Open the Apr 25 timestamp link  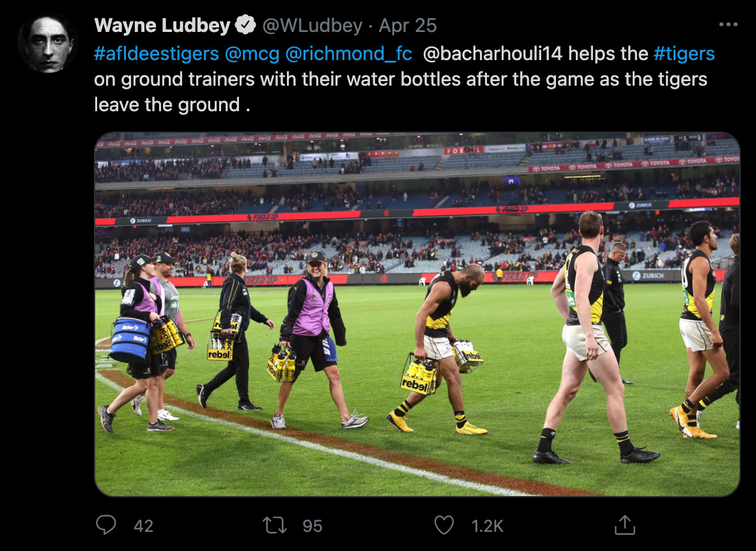408,26
